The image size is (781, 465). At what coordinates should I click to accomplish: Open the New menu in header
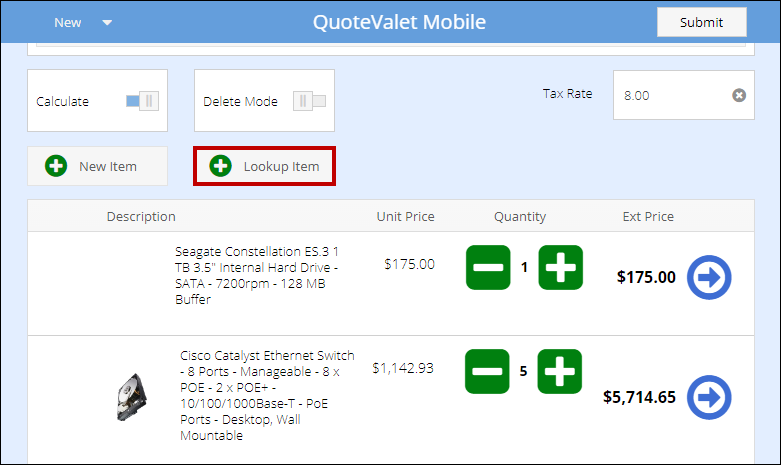(68, 23)
